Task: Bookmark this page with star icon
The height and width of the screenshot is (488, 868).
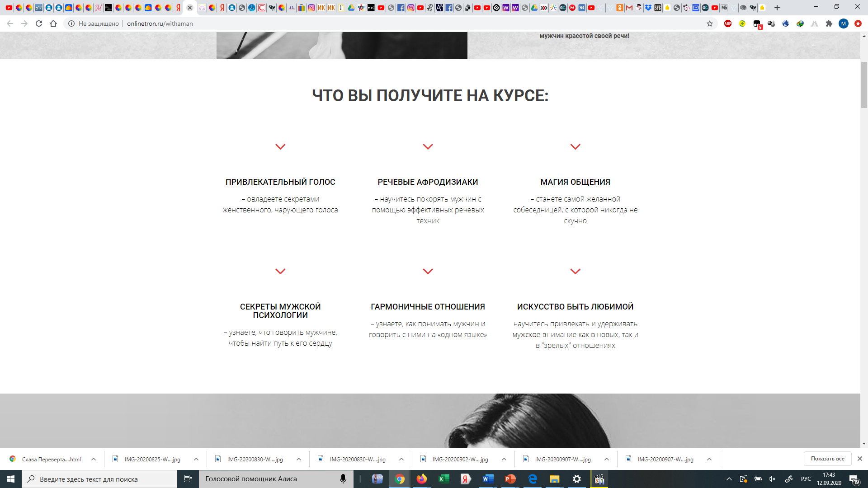Action: [710, 23]
